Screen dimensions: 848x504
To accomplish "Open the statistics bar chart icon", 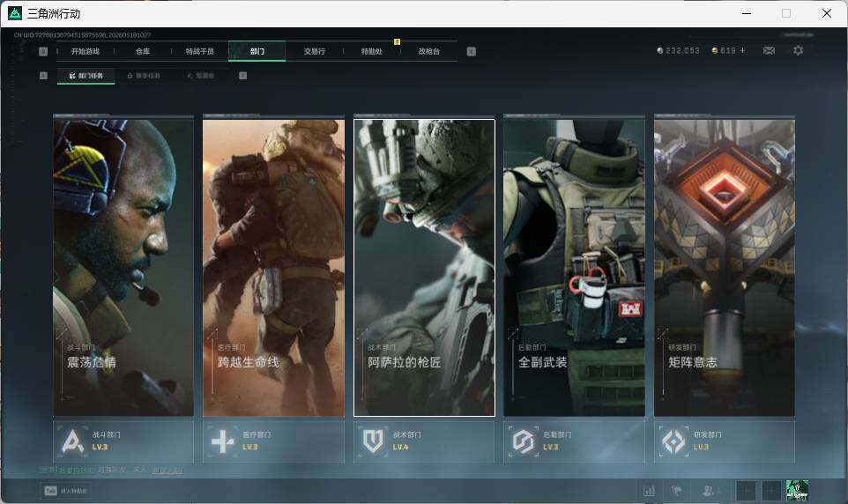I will 649,491.
